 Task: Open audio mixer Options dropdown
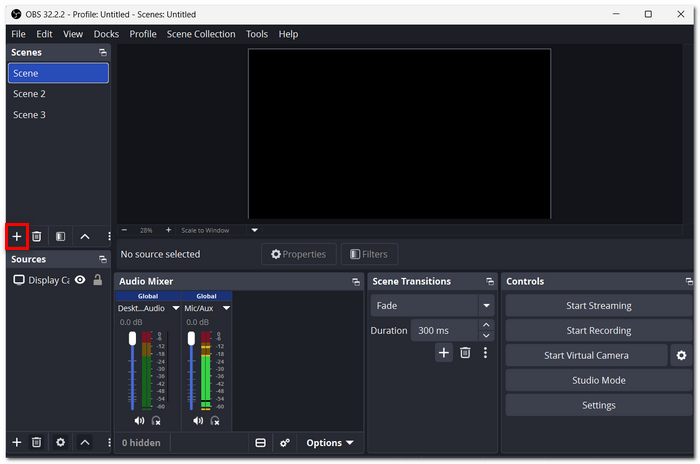(x=329, y=443)
